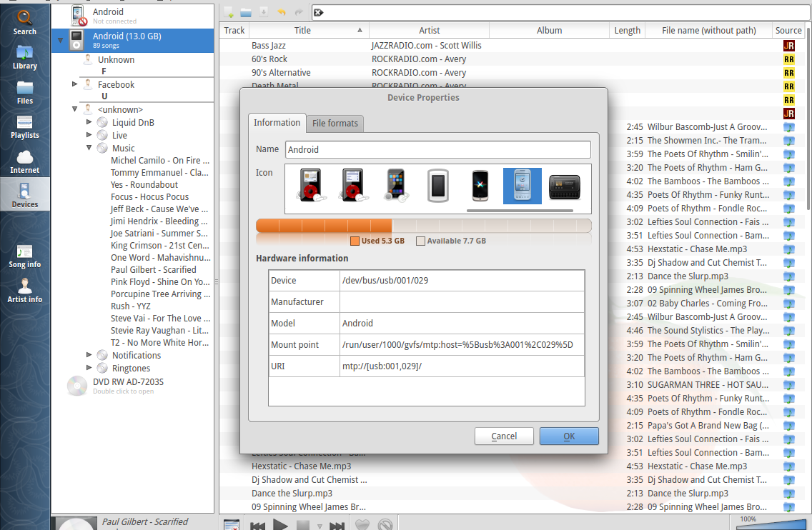Viewport: 812px width, 530px height.
Task: Sort playlist by the Artist column
Action: click(429, 30)
